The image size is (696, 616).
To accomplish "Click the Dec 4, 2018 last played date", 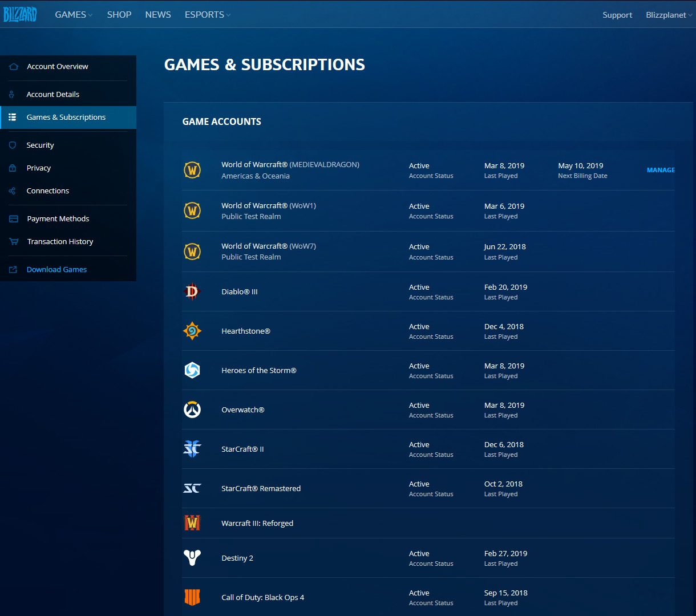I will pyautogui.click(x=504, y=326).
